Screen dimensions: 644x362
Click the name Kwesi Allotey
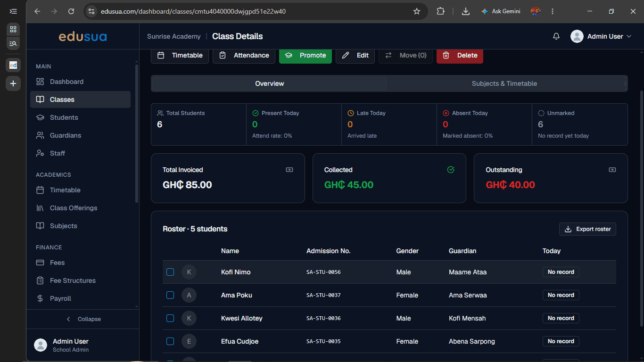[x=241, y=318]
